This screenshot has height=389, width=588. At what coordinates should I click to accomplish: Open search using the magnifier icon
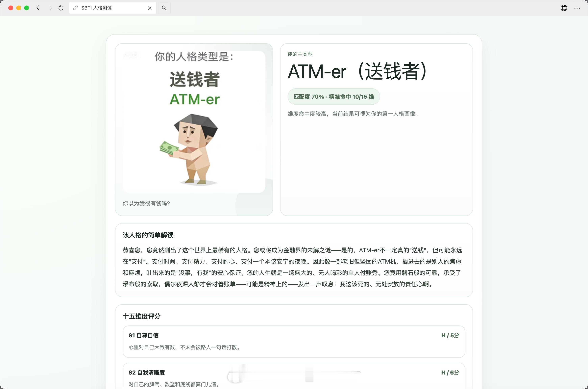164,8
